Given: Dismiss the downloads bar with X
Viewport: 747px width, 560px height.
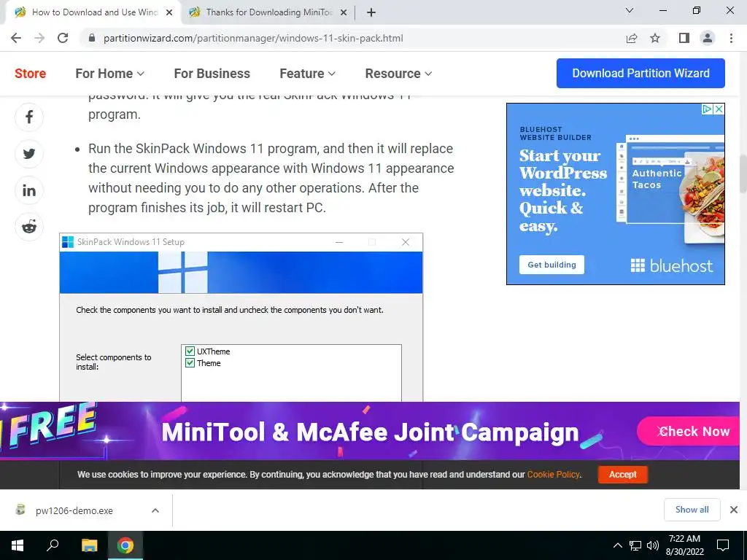Looking at the screenshot, I should coord(734,510).
